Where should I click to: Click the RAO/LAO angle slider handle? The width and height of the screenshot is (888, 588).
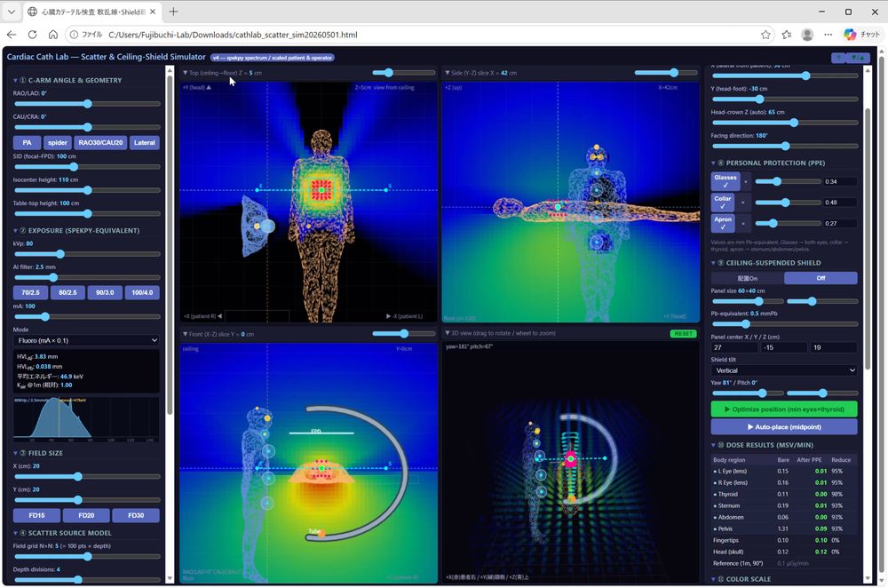87,104
